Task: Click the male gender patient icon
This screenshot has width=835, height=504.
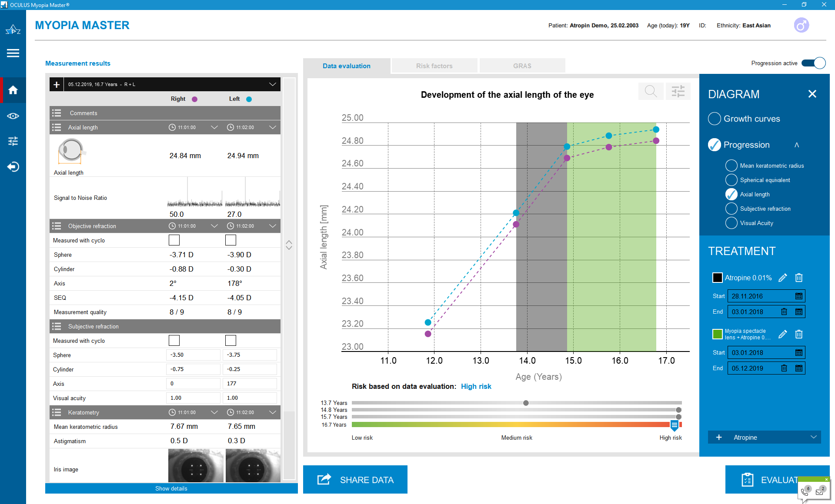Action: [x=801, y=25]
